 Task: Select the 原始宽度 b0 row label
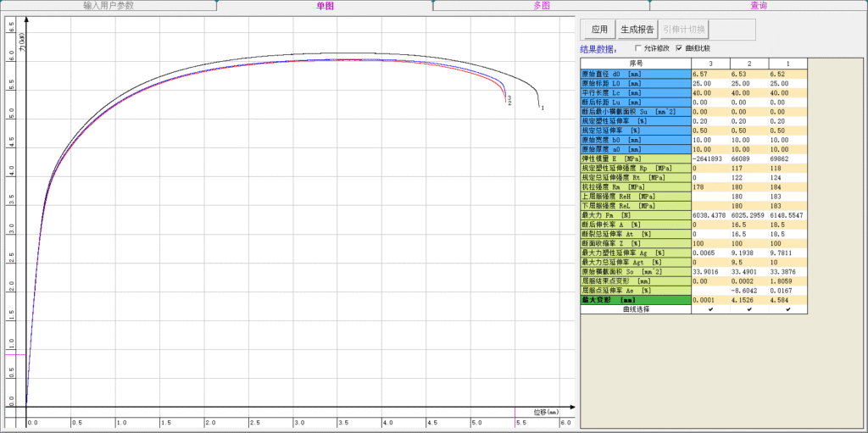pyautogui.click(x=636, y=140)
